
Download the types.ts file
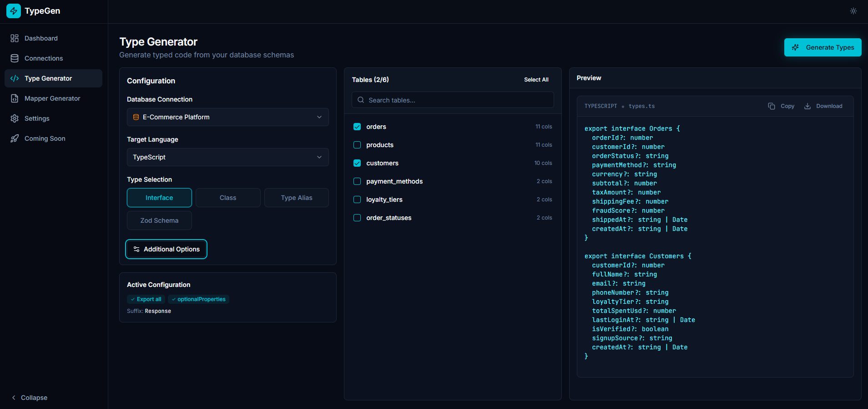(823, 106)
